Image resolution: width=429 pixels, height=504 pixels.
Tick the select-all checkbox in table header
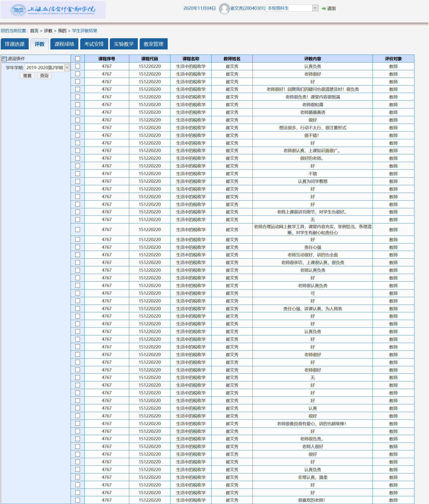click(x=78, y=59)
